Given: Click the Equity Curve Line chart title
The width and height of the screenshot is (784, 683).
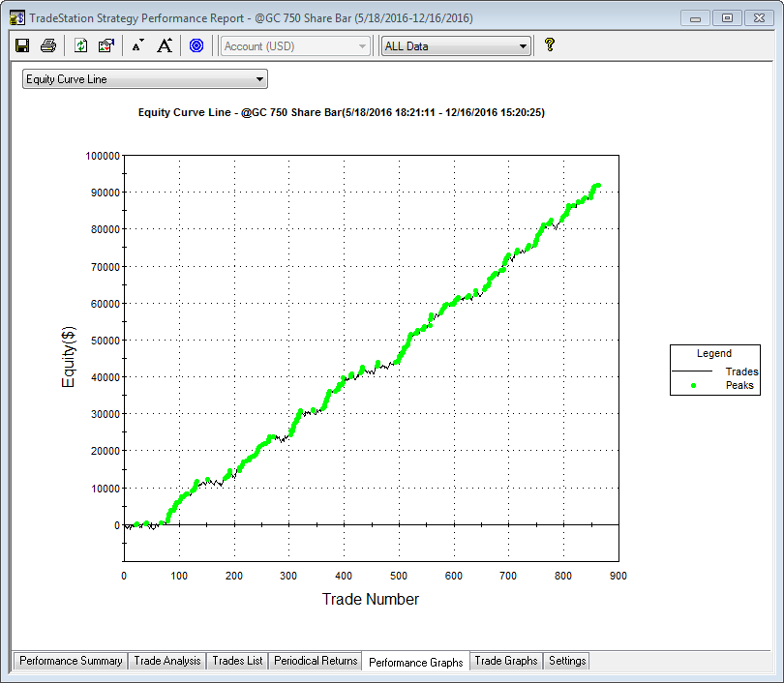Looking at the screenshot, I should point(341,113).
